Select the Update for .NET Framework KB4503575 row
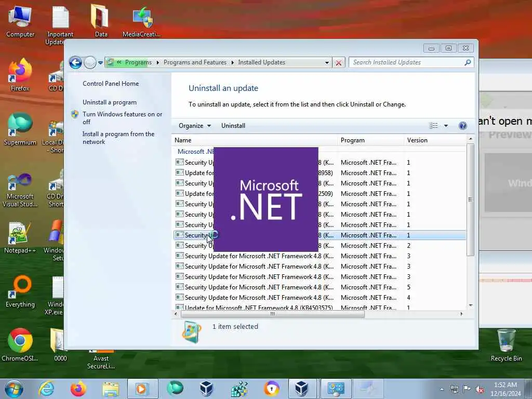 [x=320, y=308]
